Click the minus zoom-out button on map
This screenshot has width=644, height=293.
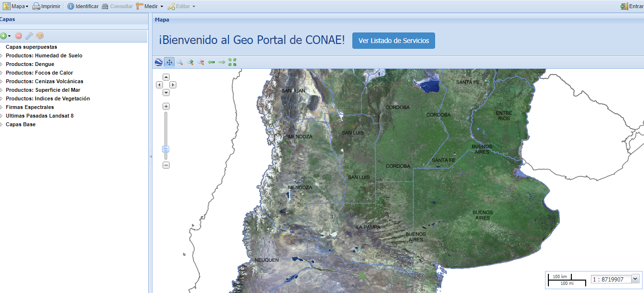(x=166, y=165)
